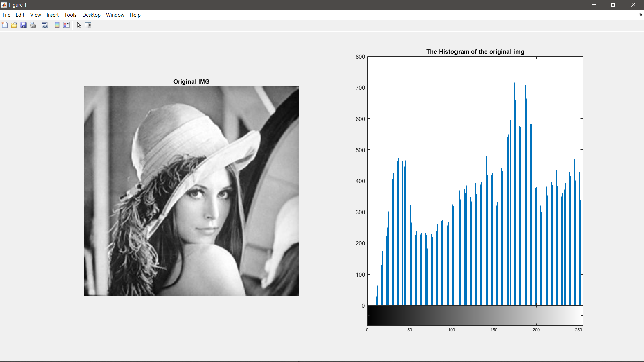Click the histogram plot title text
Viewport: 644px width, 362px height.
475,52
